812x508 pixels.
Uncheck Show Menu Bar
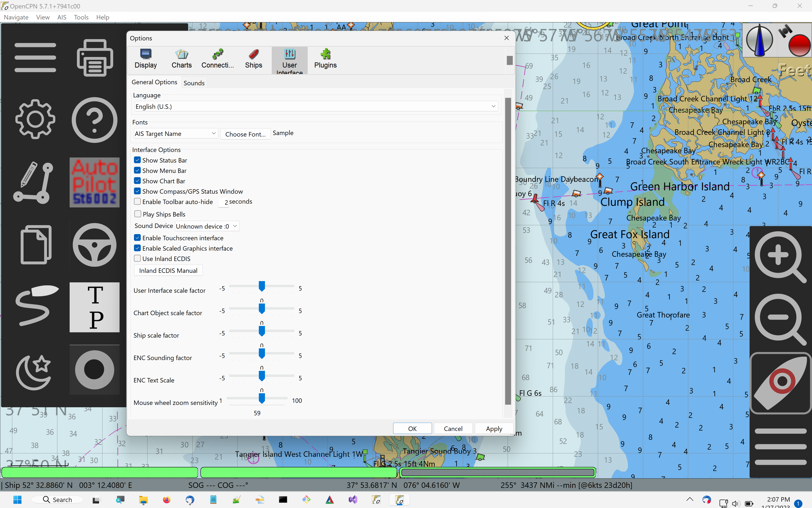[x=137, y=171]
